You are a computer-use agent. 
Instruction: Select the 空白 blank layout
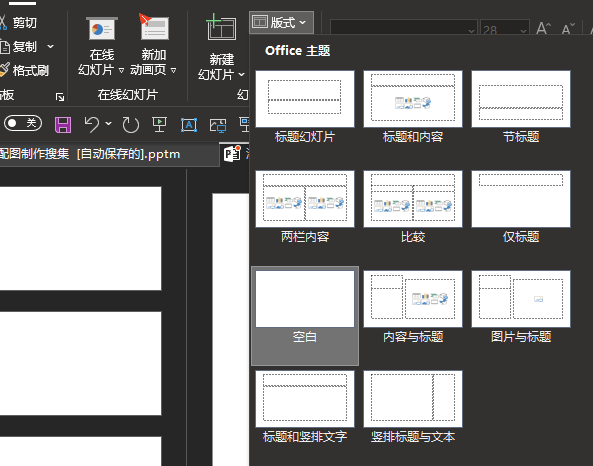pos(305,315)
